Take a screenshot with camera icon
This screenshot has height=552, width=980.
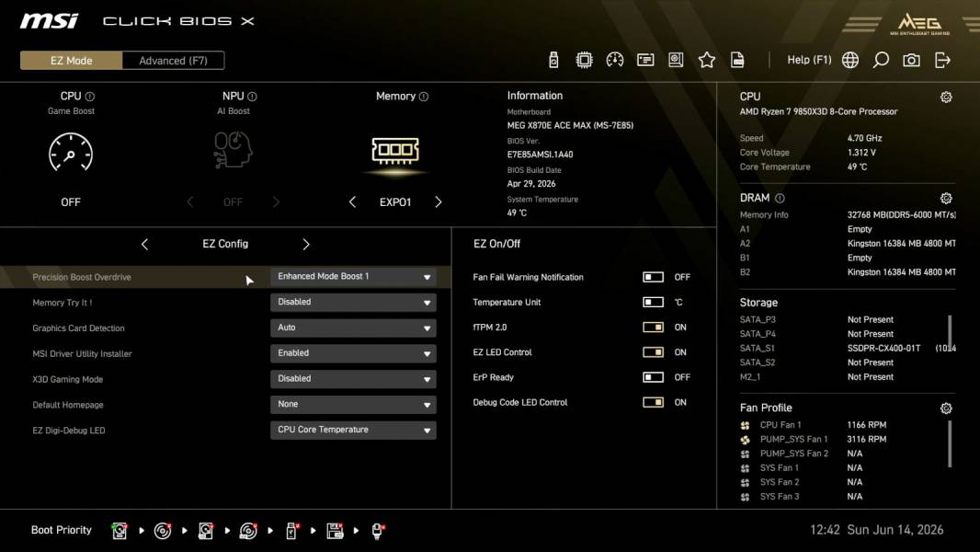point(911,60)
